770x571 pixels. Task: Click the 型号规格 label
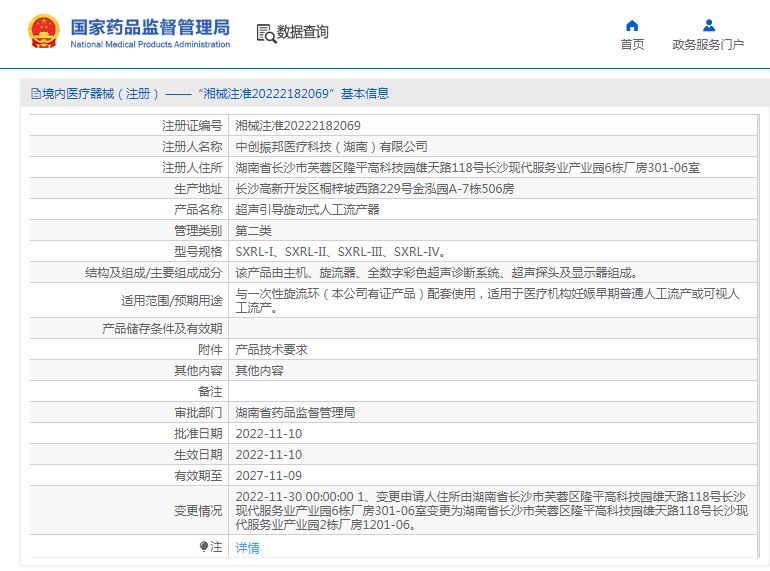[198, 252]
